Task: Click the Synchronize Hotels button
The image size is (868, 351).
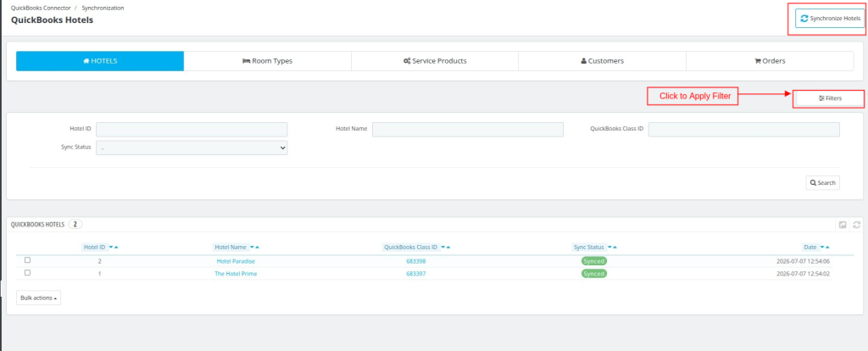Action: click(830, 19)
